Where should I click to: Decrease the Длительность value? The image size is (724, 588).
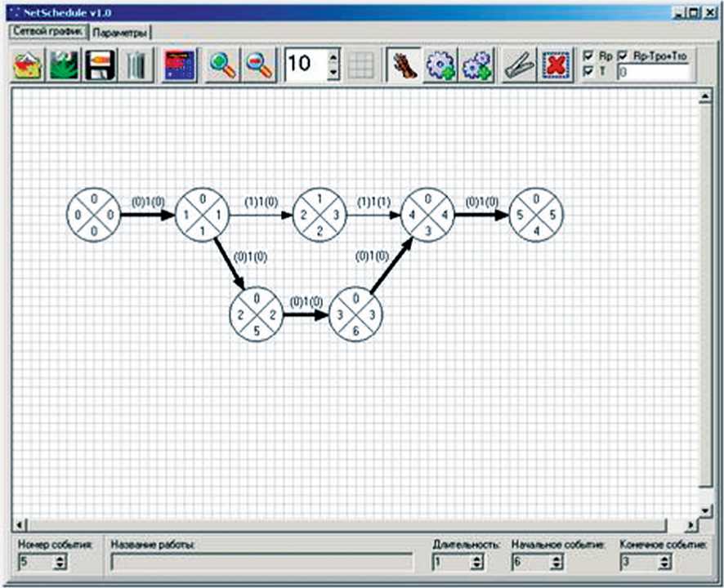click(477, 565)
